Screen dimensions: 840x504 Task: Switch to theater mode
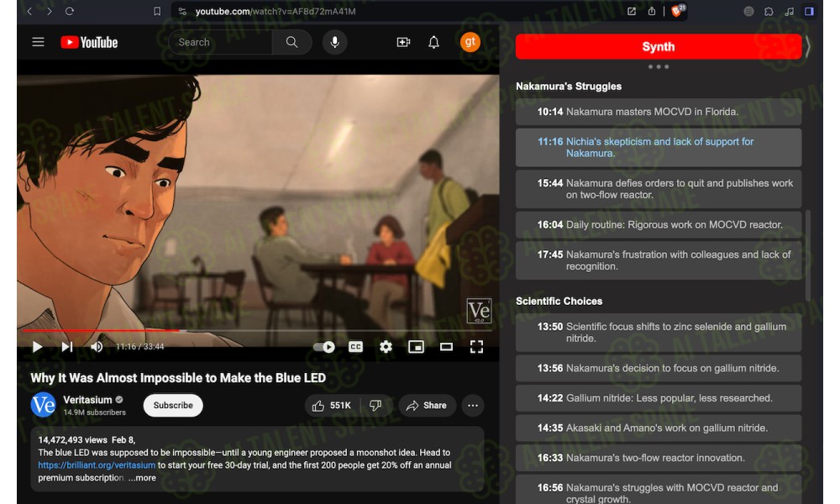tap(446, 347)
